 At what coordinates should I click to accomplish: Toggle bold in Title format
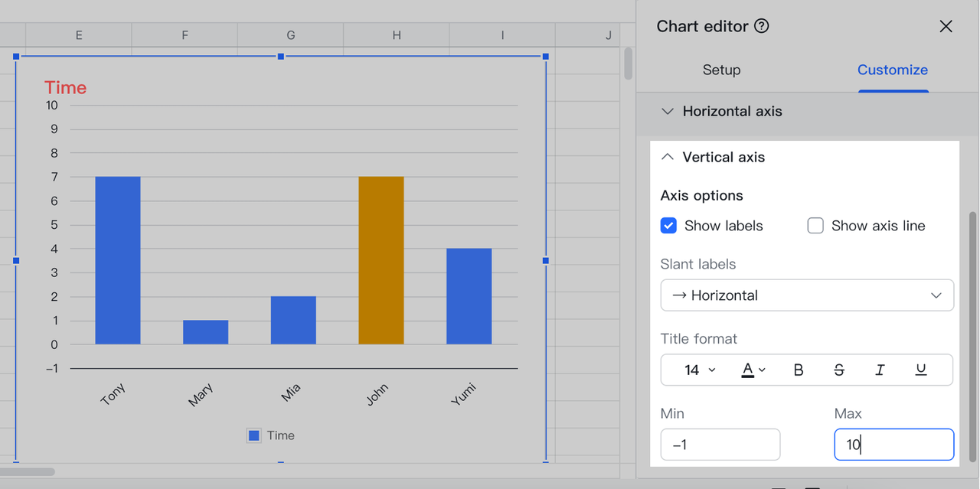tap(798, 370)
